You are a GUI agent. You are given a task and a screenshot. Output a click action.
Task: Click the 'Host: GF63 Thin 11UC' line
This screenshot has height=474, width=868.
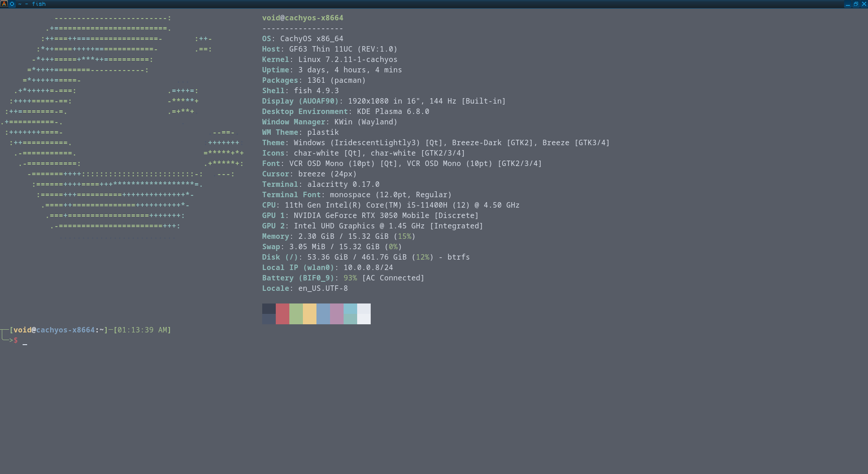330,49
